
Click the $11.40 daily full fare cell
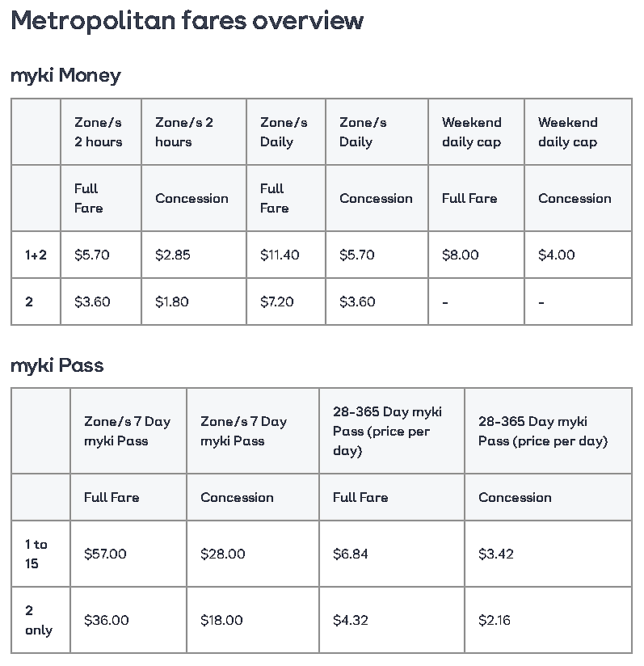click(286, 255)
